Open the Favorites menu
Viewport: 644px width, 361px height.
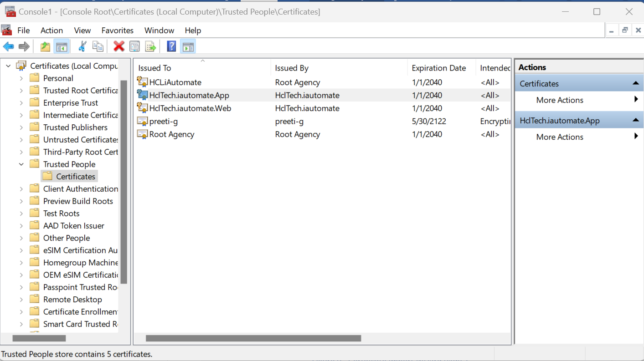point(118,31)
